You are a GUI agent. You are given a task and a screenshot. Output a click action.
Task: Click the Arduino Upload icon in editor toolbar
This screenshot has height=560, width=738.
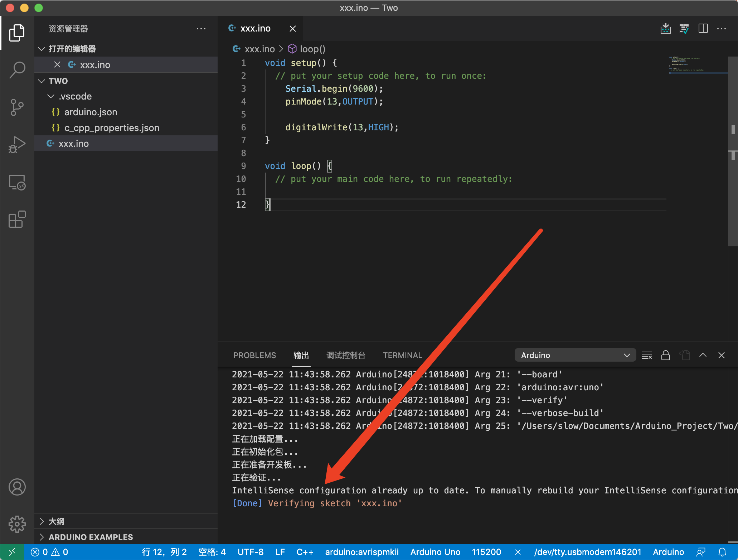(x=665, y=29)
